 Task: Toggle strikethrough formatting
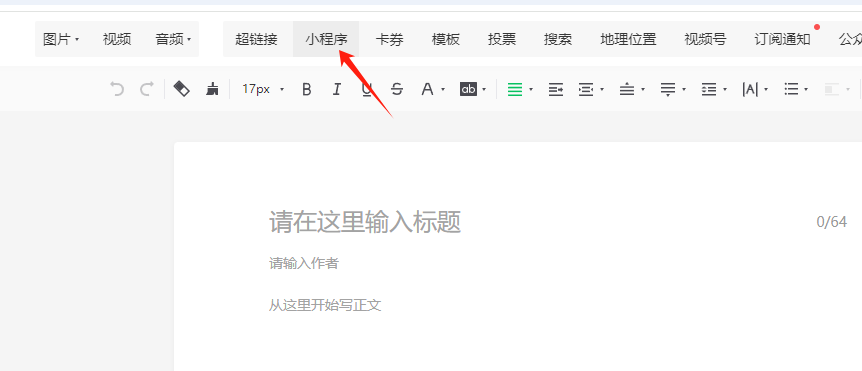[397, 89]
